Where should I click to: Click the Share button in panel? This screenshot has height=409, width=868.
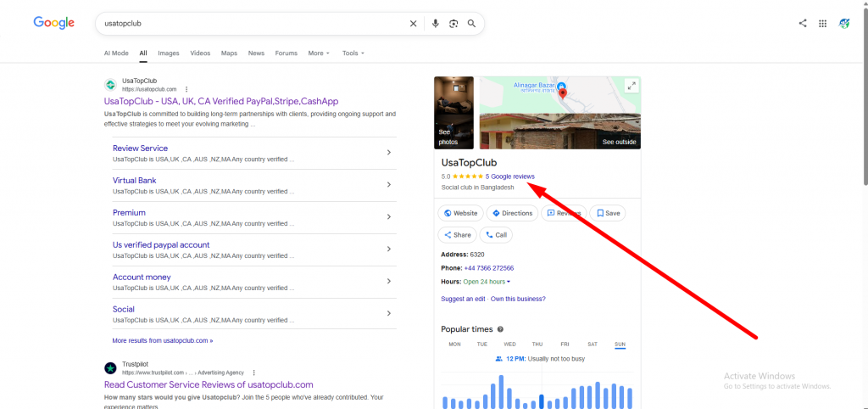457,235
